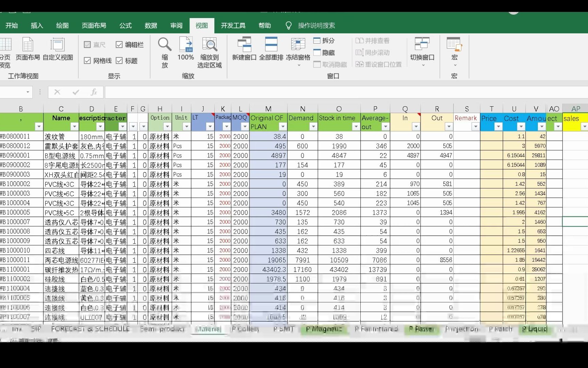Click the formula bar cancel X icon
Screen dimensions: 588x368
[x=57, y=92]
